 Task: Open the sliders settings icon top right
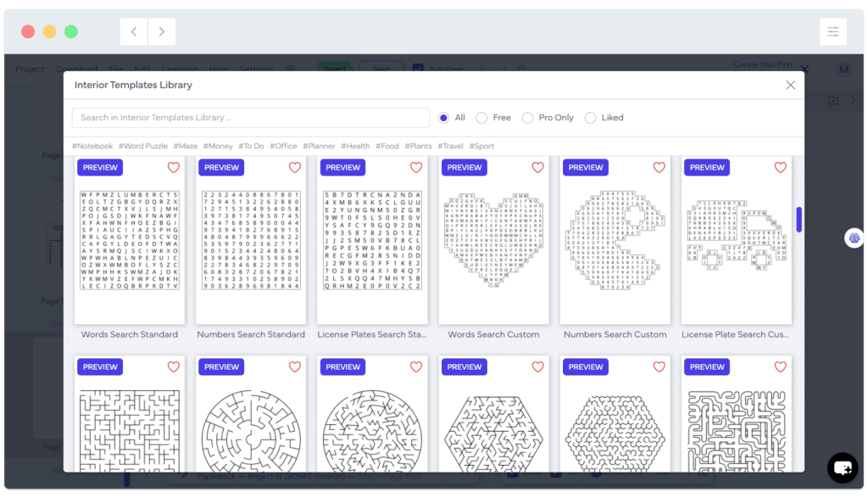832,31
